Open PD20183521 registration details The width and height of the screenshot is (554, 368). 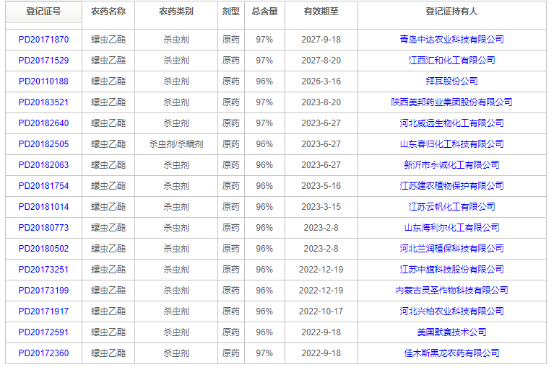coord(43,102)
